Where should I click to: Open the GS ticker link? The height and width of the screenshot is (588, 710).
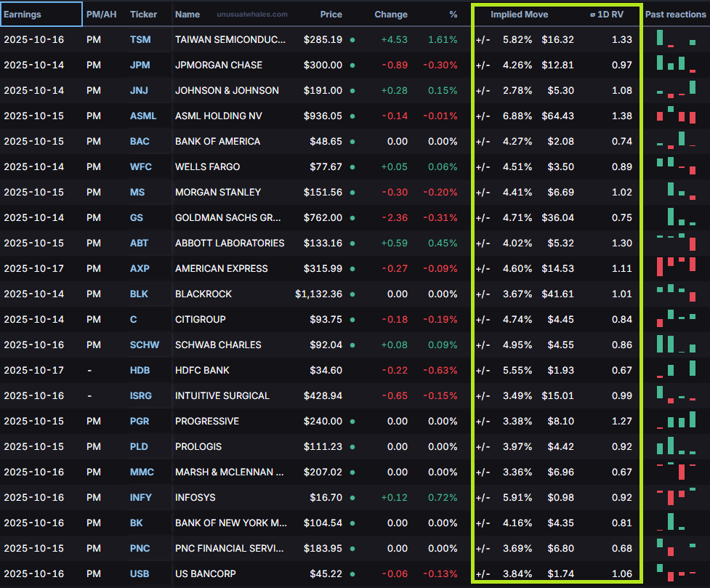(137, 217)
